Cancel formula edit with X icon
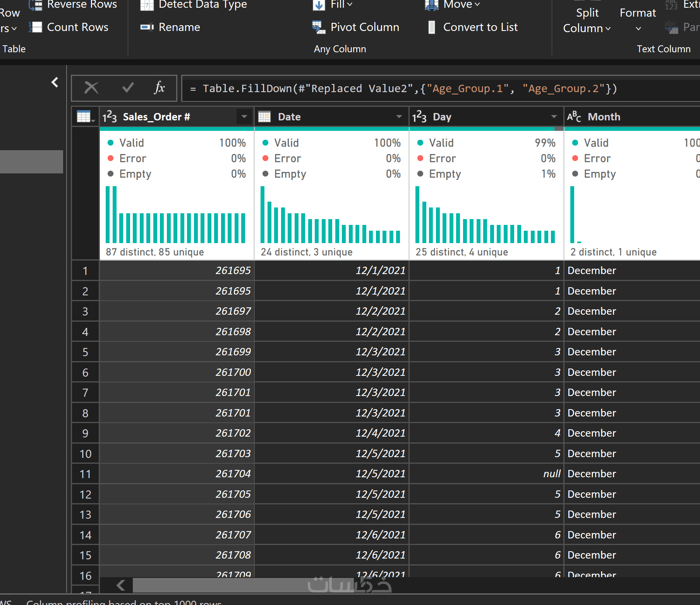700x605 pixels. [91, 88]
